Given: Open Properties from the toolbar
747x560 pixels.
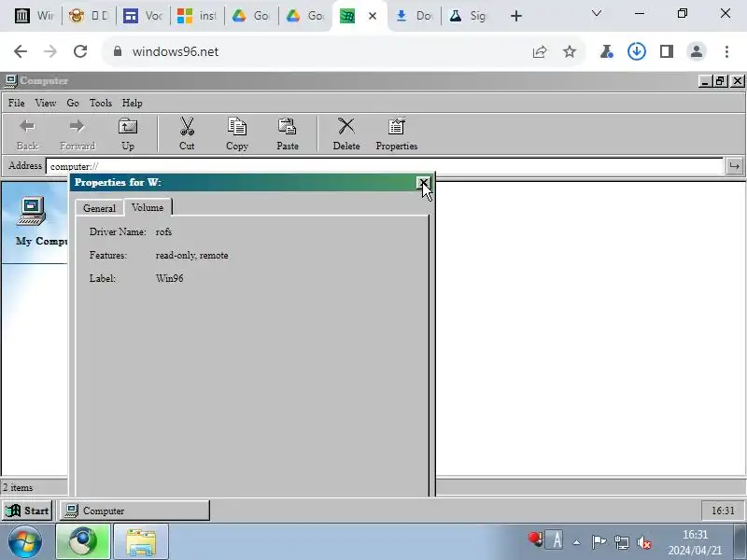Looking at the screenshot, I should click(x=396, y=133).
